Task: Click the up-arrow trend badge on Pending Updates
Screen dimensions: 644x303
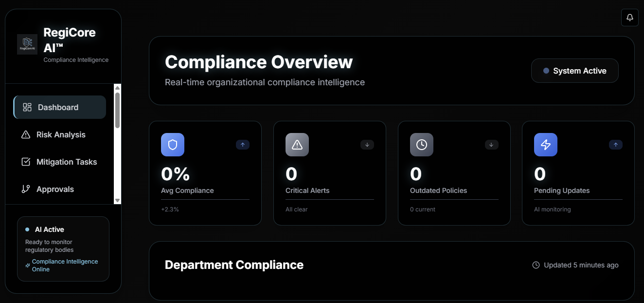Action: (616, 145)
